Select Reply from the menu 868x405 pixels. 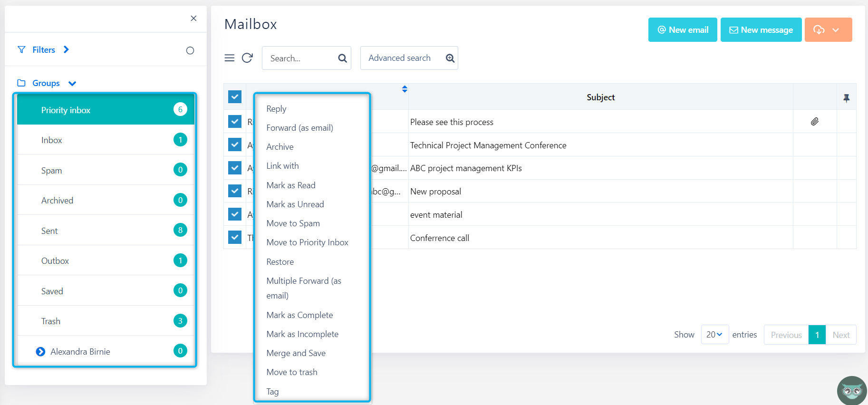[276, 109]
